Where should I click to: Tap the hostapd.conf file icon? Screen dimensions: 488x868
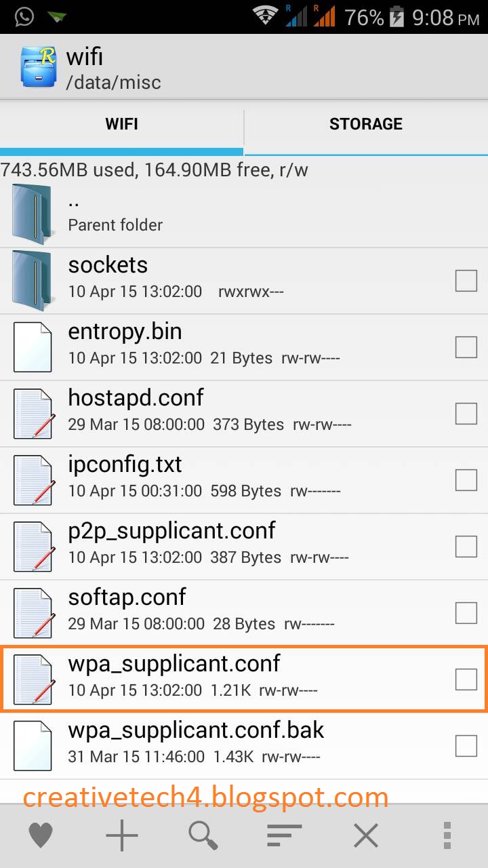click(33, 414)
